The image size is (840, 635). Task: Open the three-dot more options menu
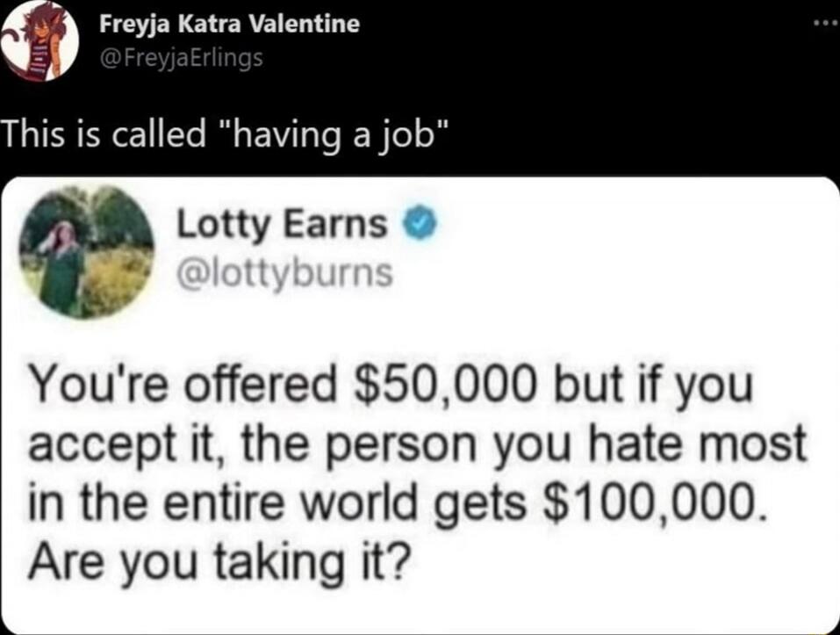825,23
